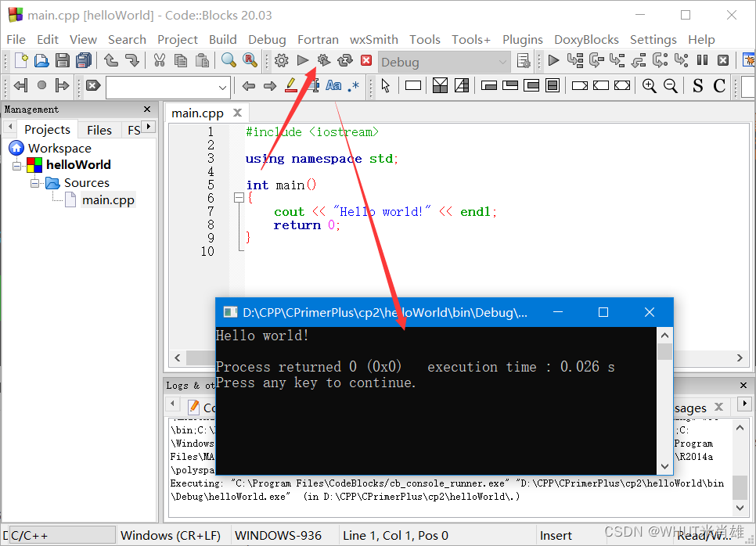Click the clear bookmarks icon

tap(93, 86)
